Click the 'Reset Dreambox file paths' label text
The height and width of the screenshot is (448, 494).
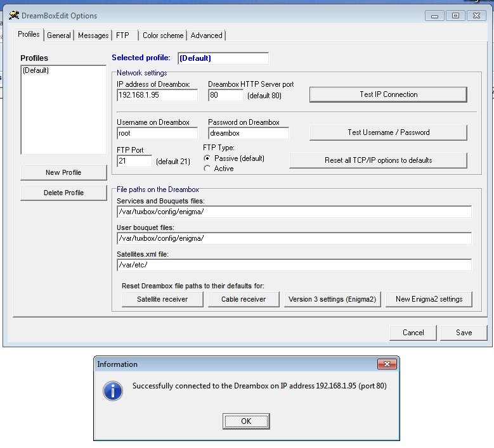point(193,286)
